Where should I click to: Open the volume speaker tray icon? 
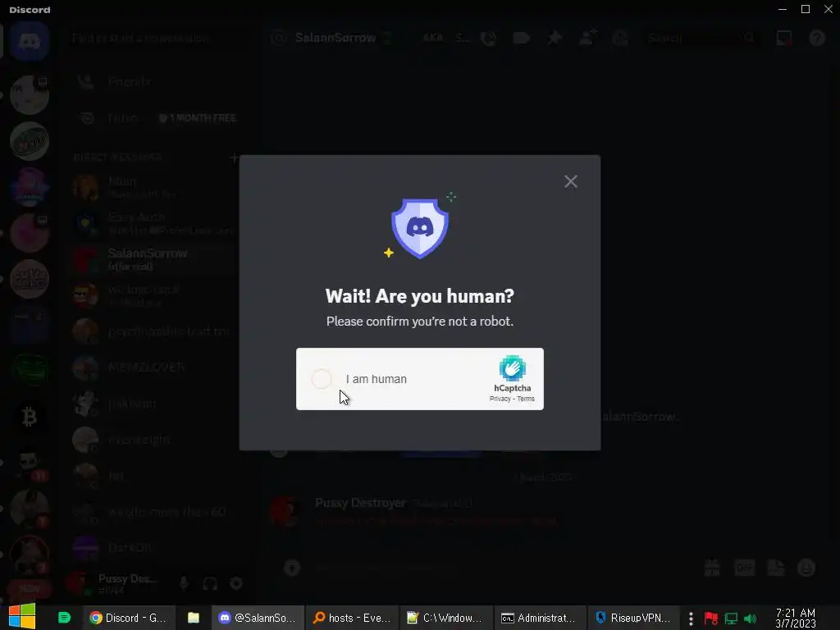click(750, 619)
